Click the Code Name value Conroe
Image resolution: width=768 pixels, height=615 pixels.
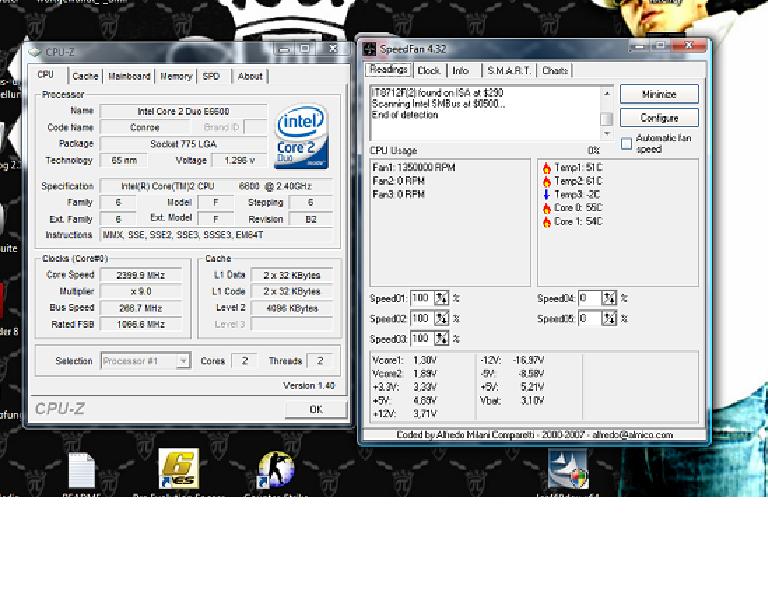point(145,127)
